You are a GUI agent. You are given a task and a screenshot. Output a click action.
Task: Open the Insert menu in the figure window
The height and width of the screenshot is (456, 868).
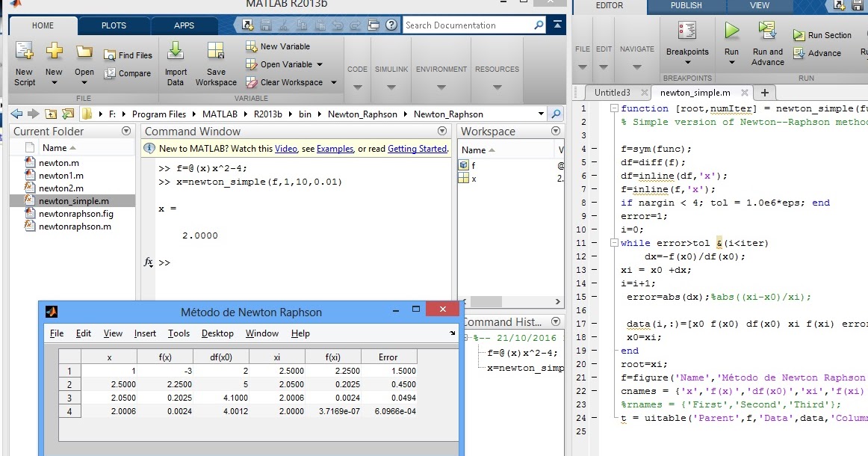(x=145, y=333)
